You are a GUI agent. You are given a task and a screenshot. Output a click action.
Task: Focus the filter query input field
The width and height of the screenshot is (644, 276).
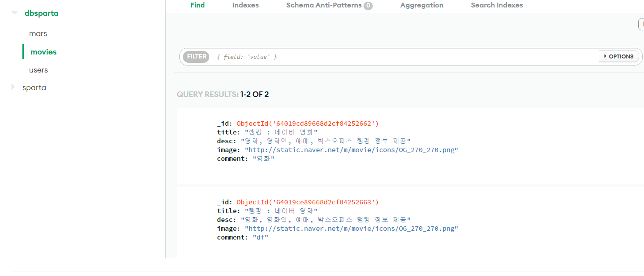point(404,57)
